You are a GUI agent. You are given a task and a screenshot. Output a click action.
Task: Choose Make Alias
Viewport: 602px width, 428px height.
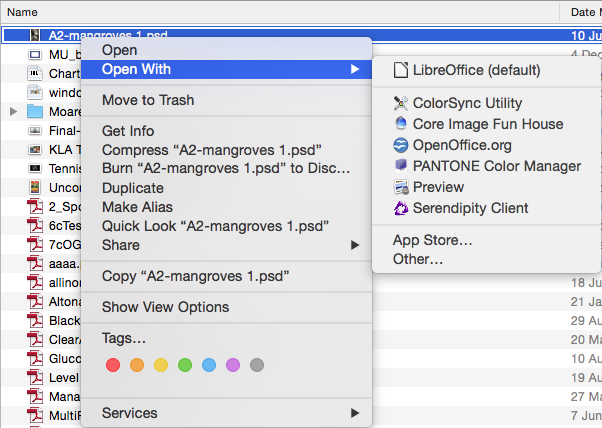click(227, 207)
